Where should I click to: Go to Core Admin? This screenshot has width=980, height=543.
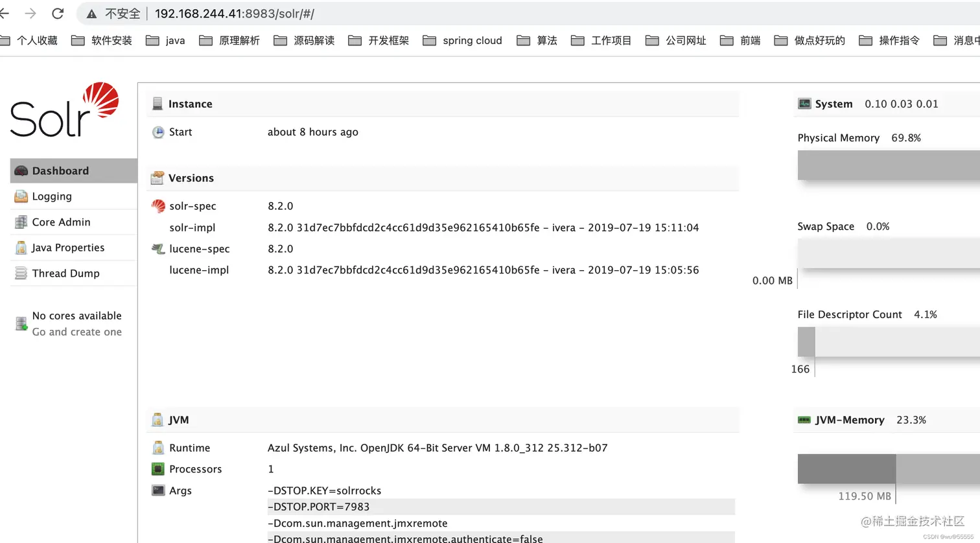pos(73,222)
